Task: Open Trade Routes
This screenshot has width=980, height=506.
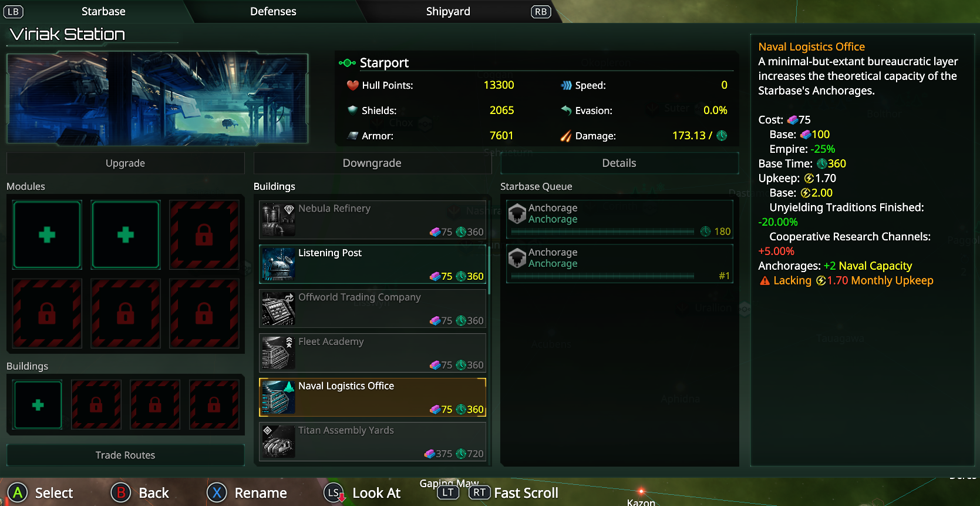Action: point(125,455)
